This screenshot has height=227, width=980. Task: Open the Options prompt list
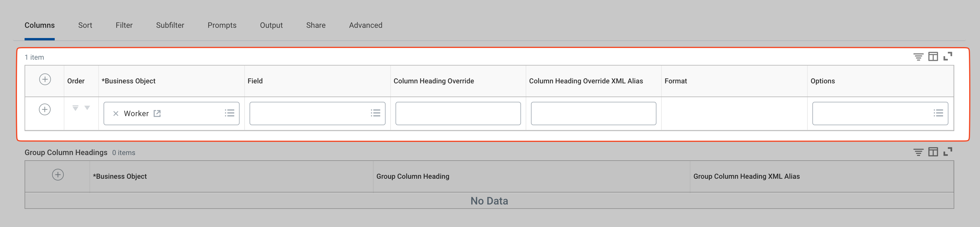(938, 113)
